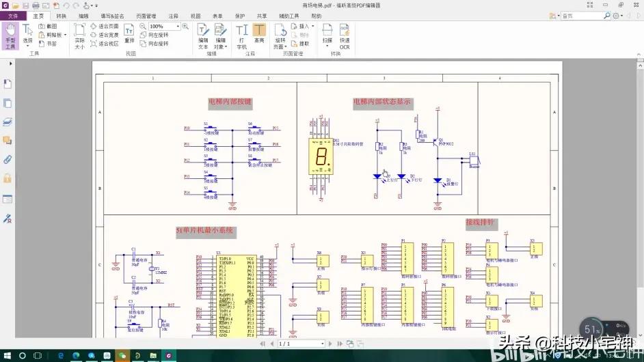Click the Task View icon on taskbar
Viewport: 644px width, 362px height.
pyautogui.click(x=38, y=355)
